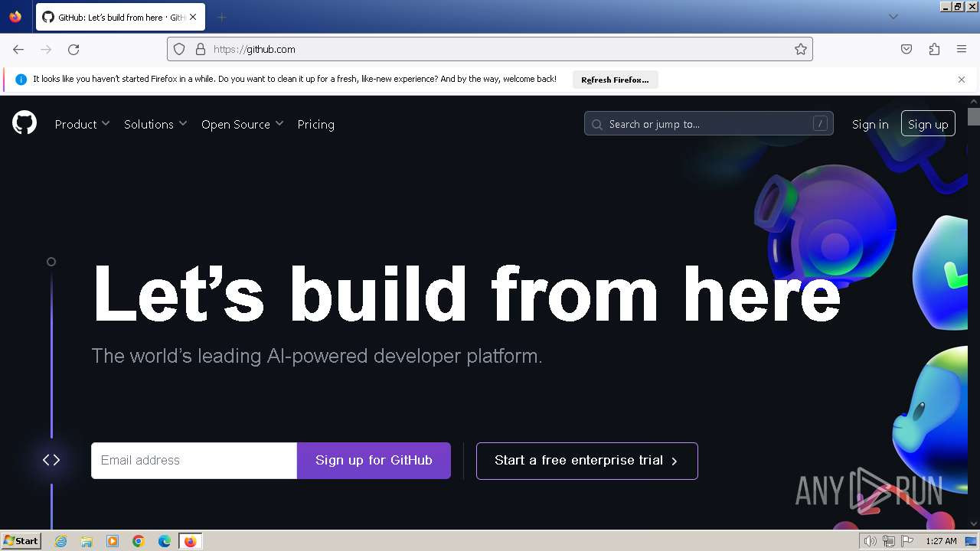Open the Firefox hamburger application menu
Viewport: 980px width, 551px height.
(962, 49)
